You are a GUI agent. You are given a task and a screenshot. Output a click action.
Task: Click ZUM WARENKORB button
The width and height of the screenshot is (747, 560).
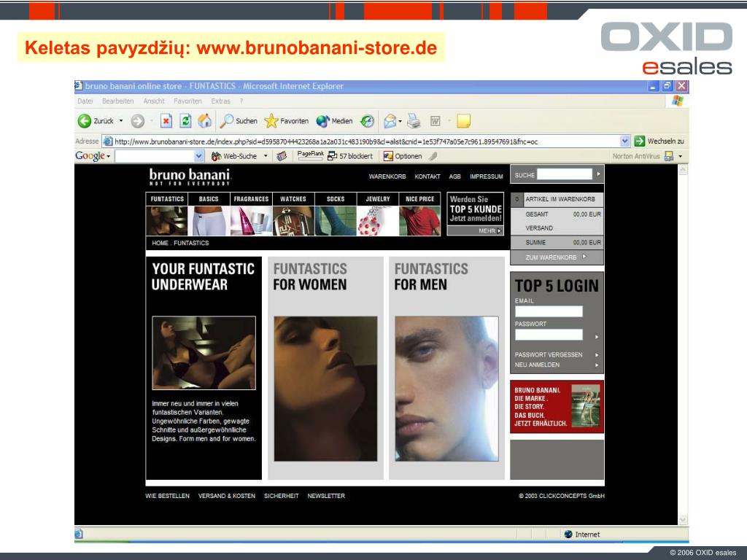(x=557, y=257)
